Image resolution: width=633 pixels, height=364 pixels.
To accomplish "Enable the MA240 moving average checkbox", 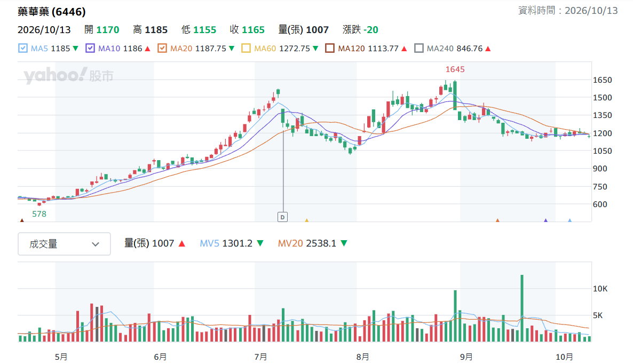I will [x=419, y=49].
